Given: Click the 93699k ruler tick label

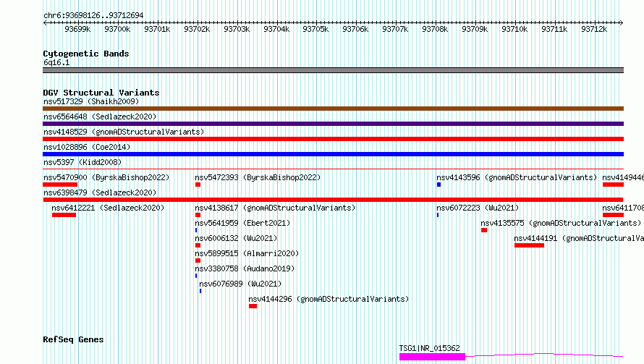Looking at the screenshot, I should (x=77, y=29).
